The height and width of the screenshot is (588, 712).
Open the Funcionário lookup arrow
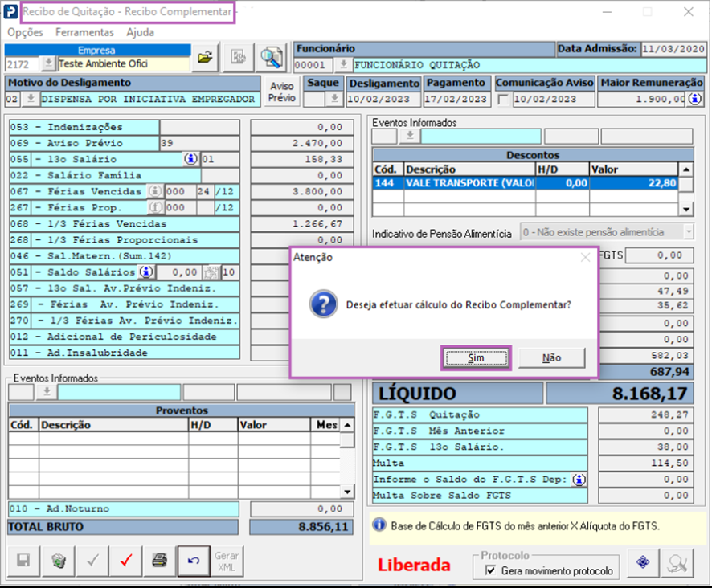pyautogui.click(x=343, y=64)
